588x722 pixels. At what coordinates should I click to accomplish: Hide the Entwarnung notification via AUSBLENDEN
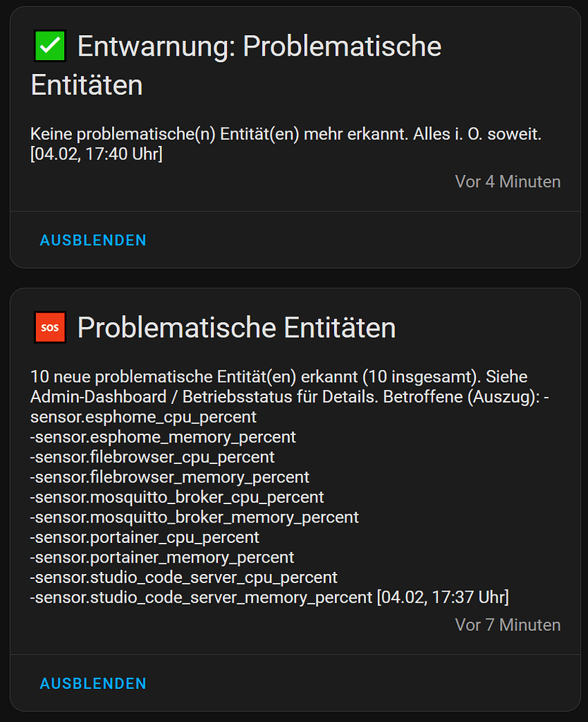92,240
